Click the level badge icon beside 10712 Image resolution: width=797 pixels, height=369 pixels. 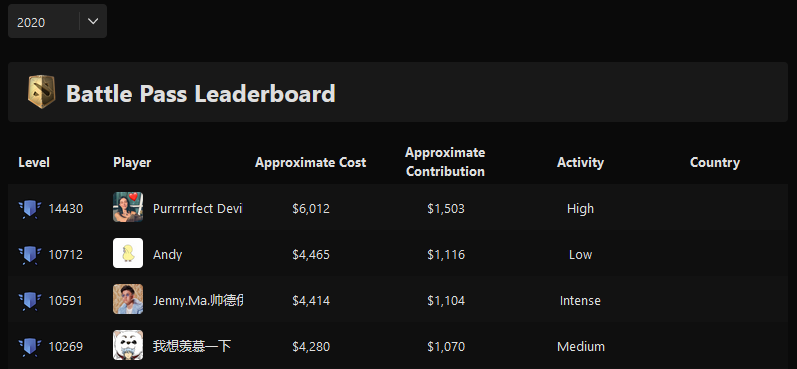pos(29,255)
